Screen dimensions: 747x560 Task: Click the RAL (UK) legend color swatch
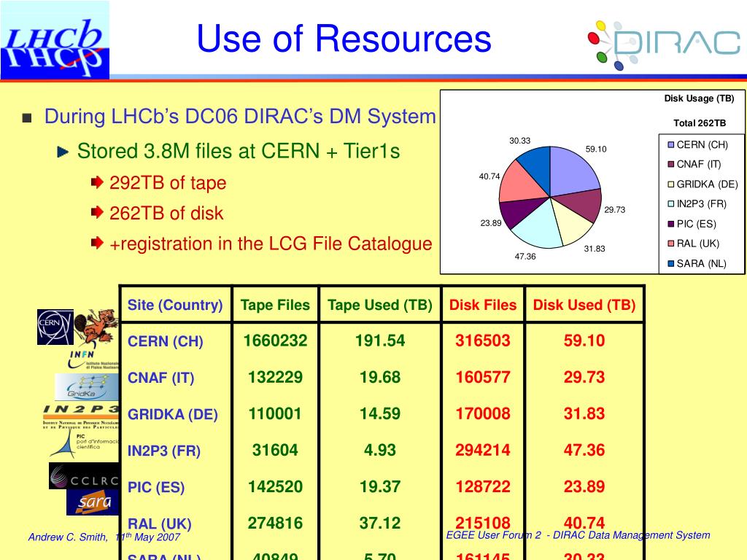[671, 244]
